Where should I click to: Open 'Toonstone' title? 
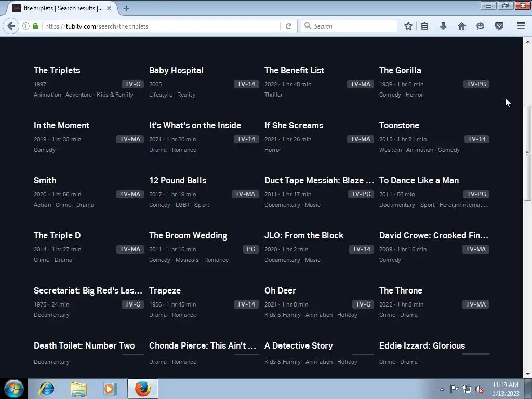[x=399, y=125]
